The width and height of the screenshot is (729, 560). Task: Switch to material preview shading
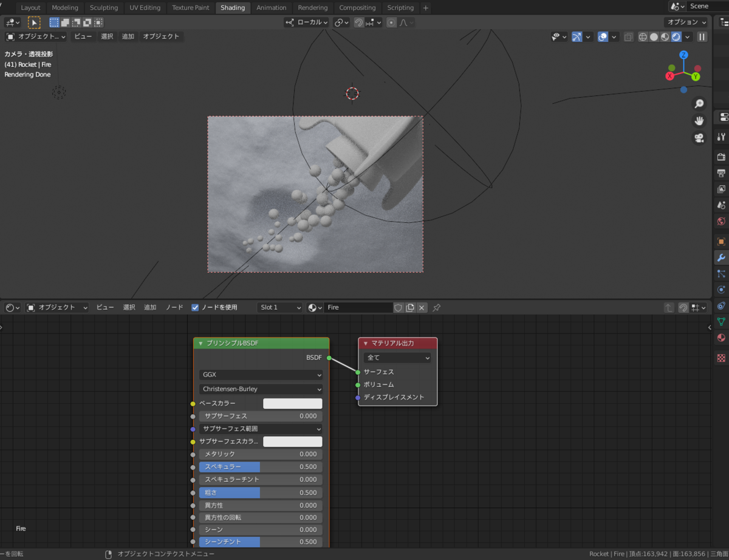tap(665, 37)
